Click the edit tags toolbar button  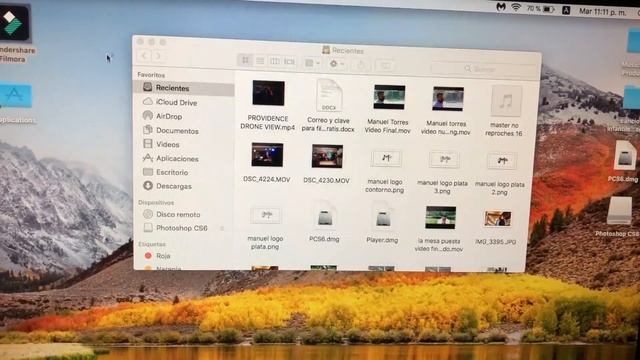point(385,65)
